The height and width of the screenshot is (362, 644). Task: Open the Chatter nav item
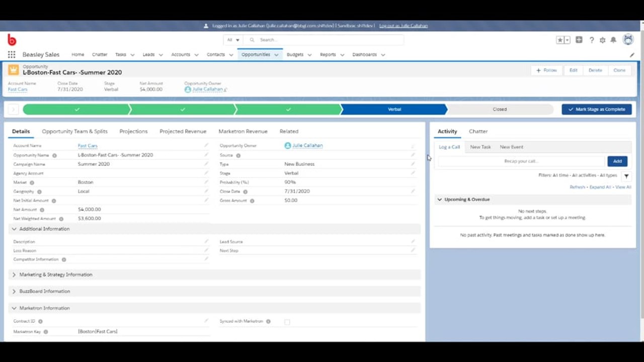point(100,54)
